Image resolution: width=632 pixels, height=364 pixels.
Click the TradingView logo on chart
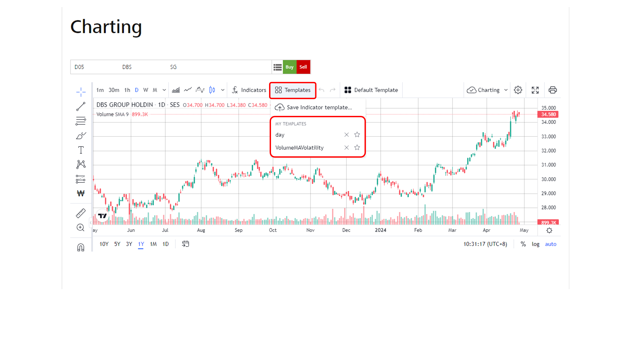[102, 216]
